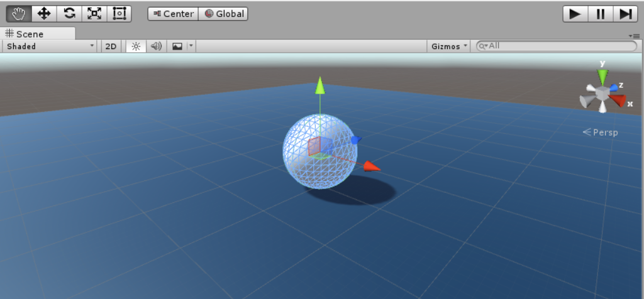Toggle 2D view mode

point(111,46)
